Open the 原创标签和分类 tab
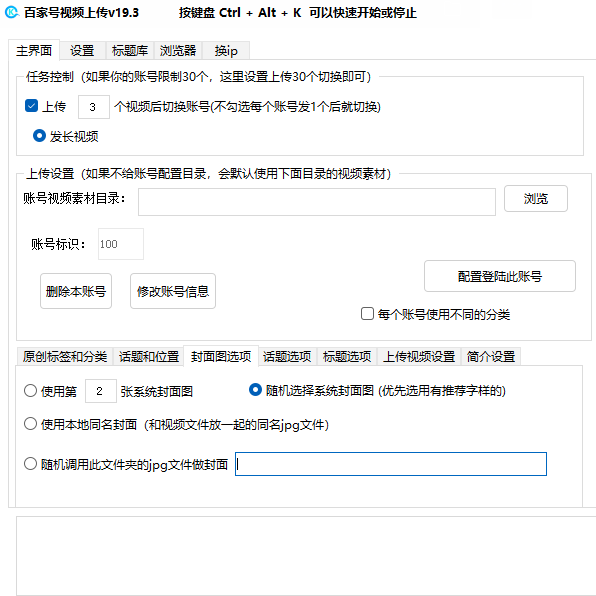Viewport: 596px width, 596px height. click(65, 357)
